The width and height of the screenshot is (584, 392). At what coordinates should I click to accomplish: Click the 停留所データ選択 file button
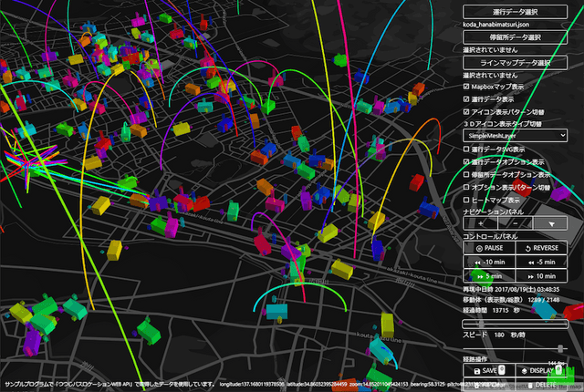(515, 37)
